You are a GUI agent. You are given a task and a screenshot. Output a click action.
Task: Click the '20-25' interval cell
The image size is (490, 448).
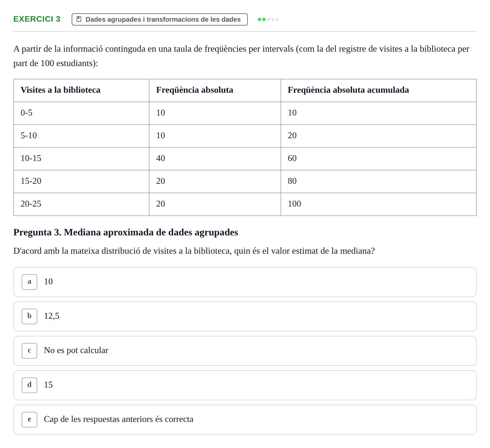pos(81,204)
